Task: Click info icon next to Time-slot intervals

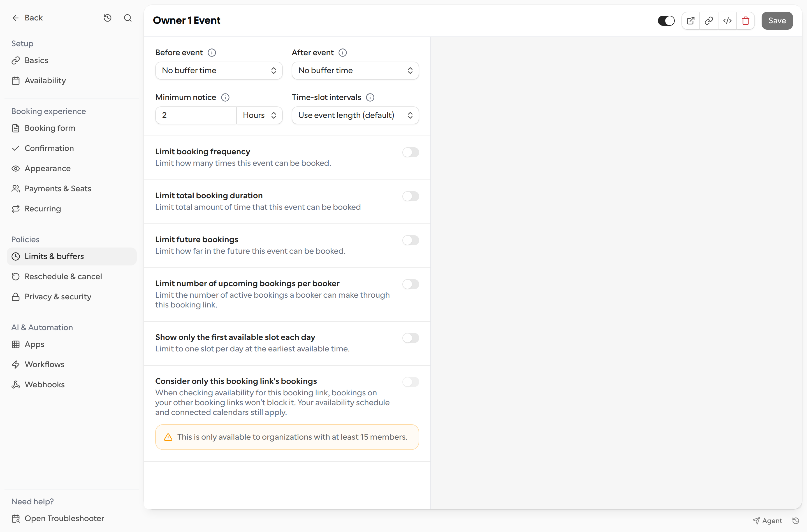Action: point(370,97)
